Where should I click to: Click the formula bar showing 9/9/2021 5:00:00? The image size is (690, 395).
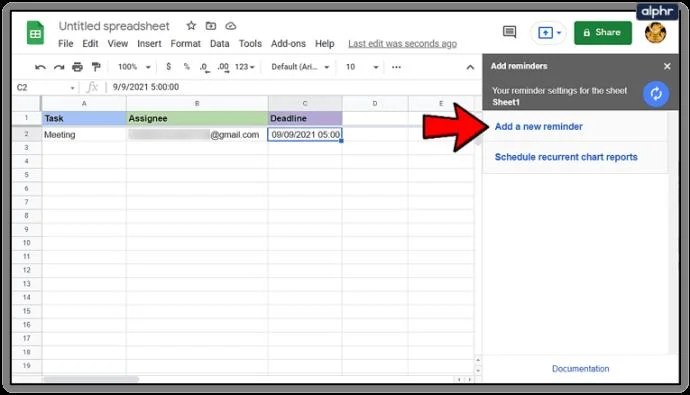294,87
